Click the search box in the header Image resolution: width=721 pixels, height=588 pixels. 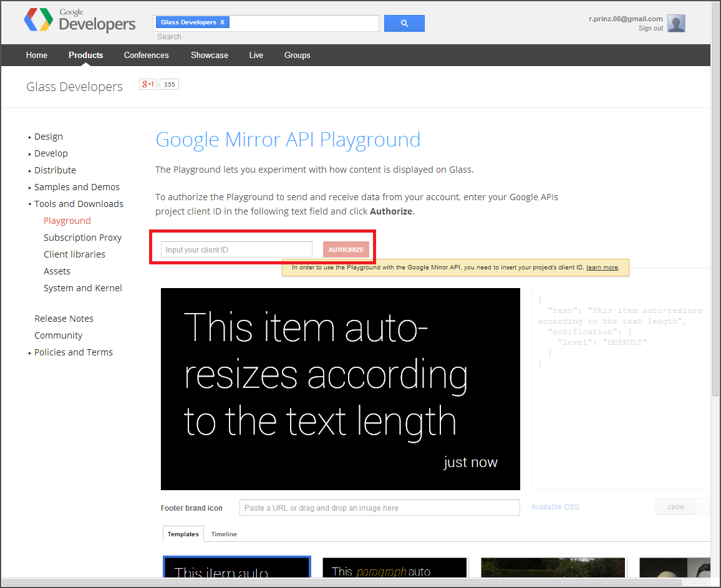[x=266, y=23]
